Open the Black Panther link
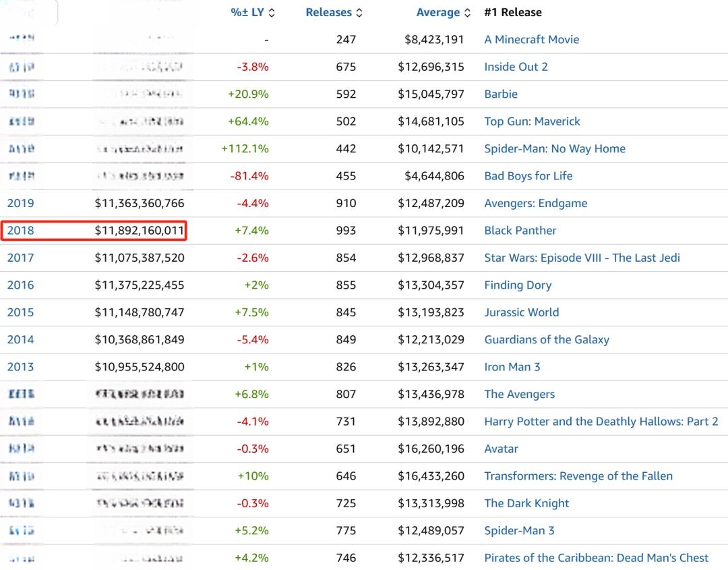The image size is (728, 570). click(x=520, y=231)
